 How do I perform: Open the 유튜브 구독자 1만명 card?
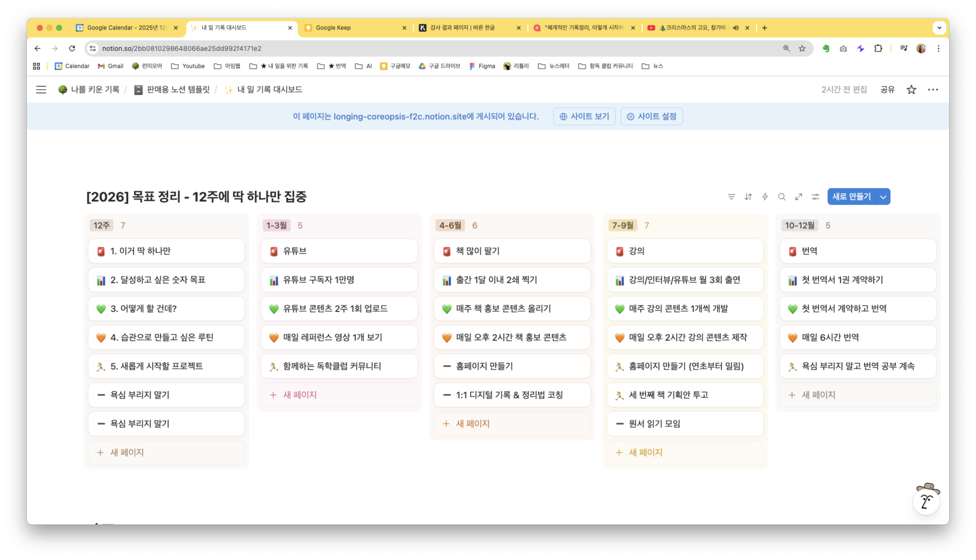(x=339, y=280)
